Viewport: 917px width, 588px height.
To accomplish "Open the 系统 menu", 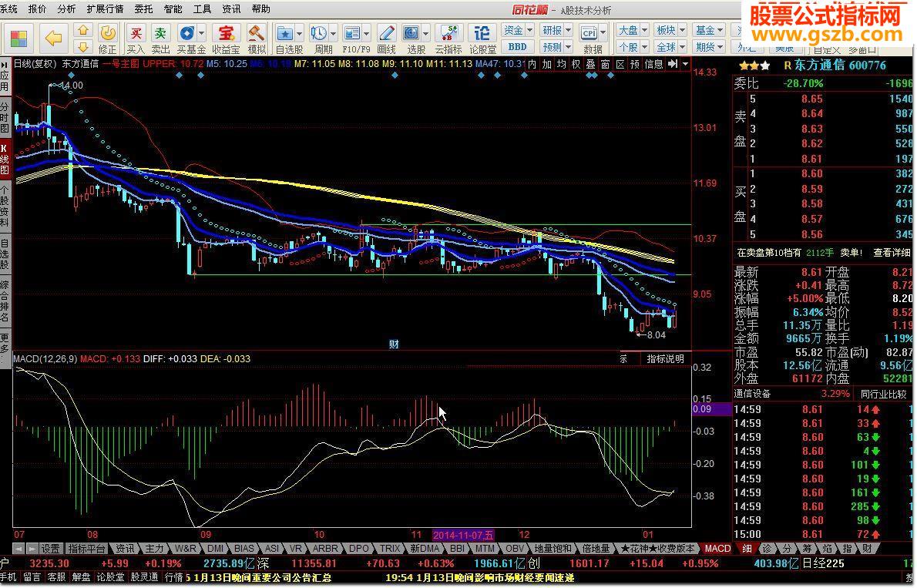I will pyautogui.click(x=8, y=8).
